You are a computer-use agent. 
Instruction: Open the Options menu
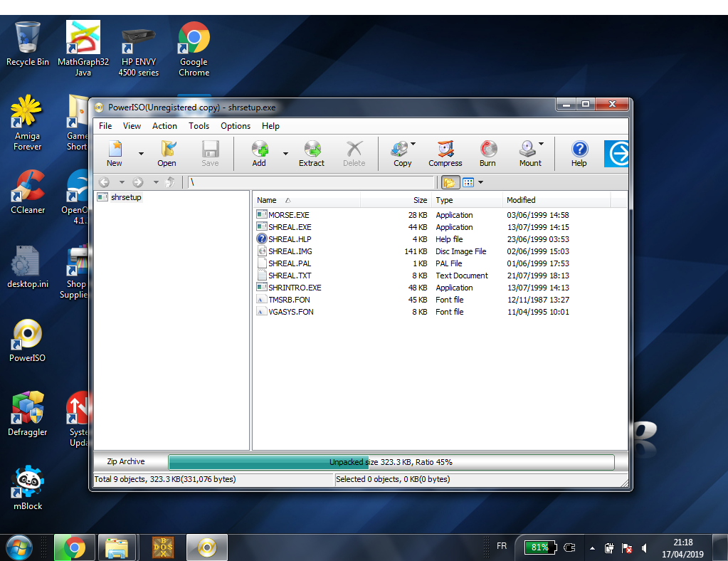236,126
